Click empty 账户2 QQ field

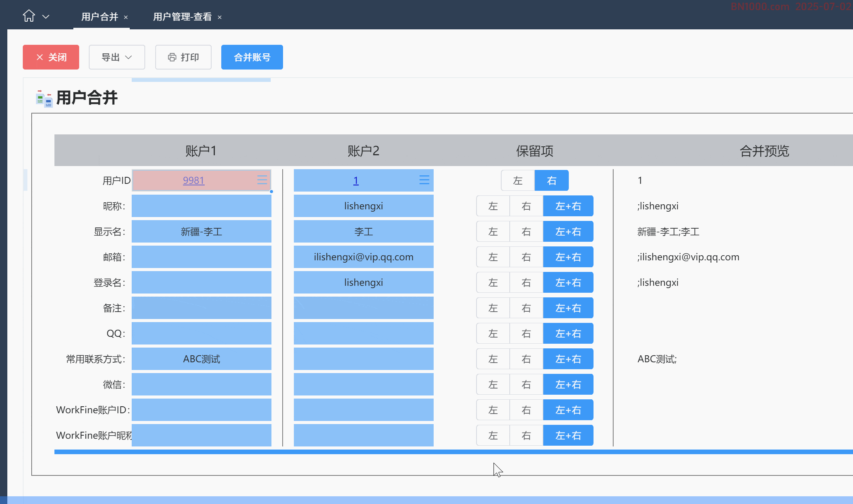(364, 333)
